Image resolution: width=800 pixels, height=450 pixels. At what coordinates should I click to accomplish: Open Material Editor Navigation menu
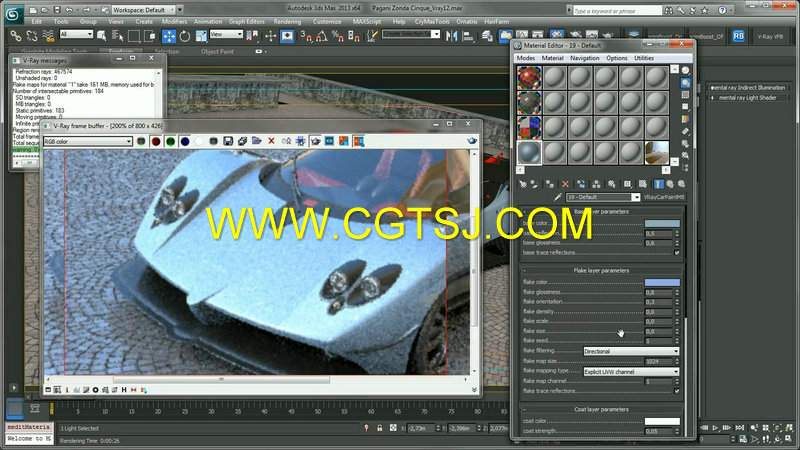coord(585,58)
